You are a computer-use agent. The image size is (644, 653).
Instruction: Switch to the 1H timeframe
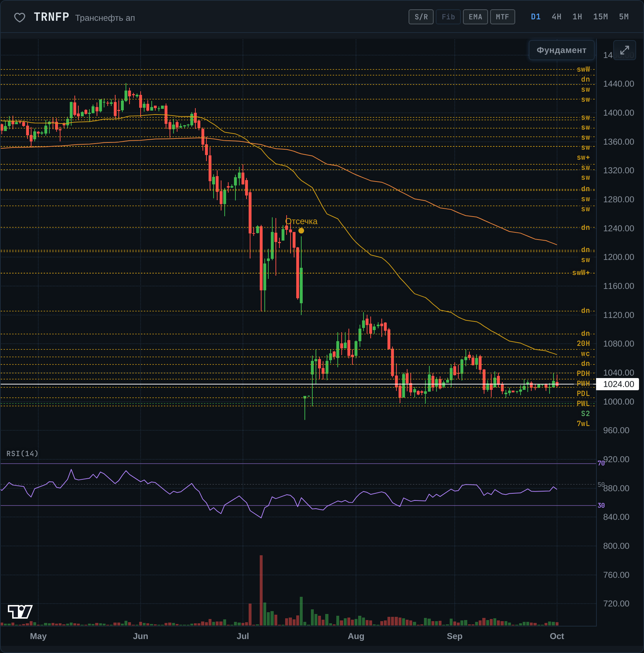coord(577,17)
